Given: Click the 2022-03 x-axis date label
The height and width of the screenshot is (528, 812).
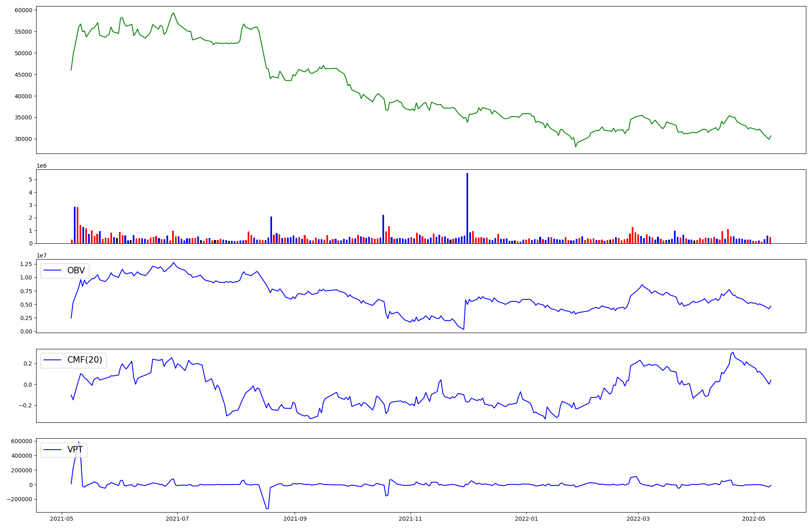Looking at the screenshot, I should (638, 519).
